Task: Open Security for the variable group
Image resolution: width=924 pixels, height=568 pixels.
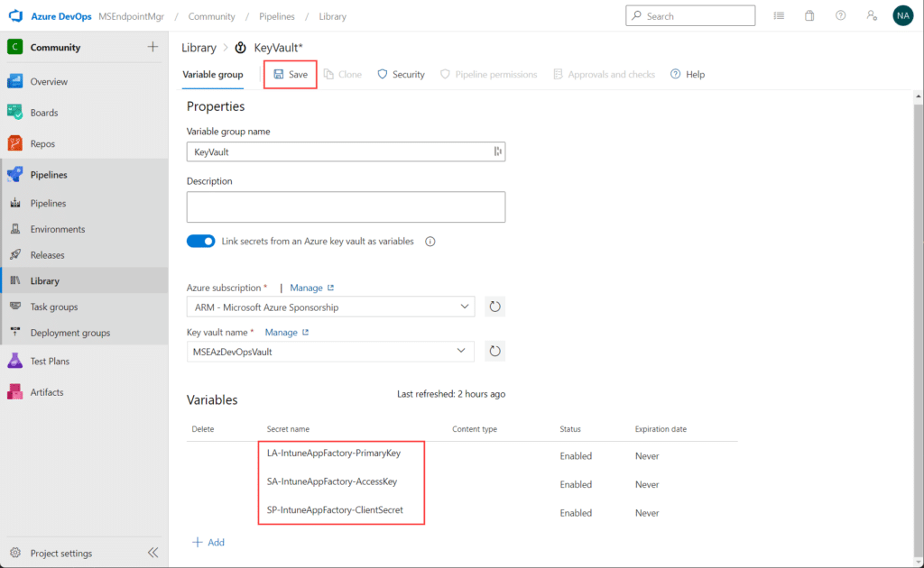Action: coord(401,74)
